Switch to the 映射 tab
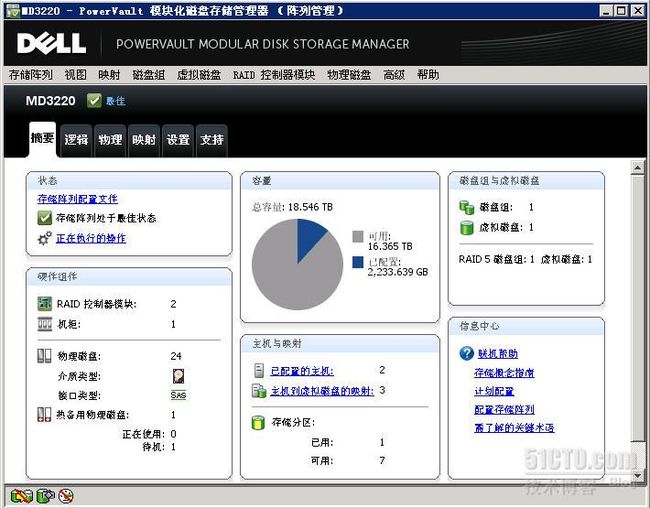 tap(144, 140)
